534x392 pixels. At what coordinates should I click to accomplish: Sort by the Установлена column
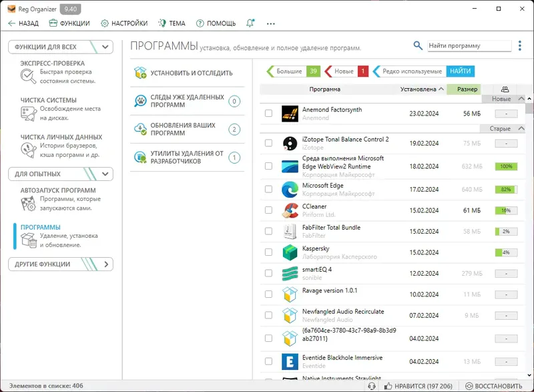point(419,89)
